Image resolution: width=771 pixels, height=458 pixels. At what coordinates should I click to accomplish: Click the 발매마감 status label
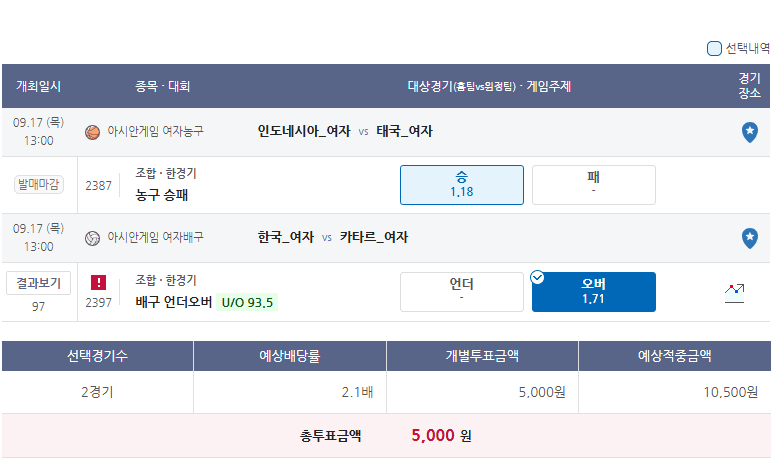pos(39,184)
